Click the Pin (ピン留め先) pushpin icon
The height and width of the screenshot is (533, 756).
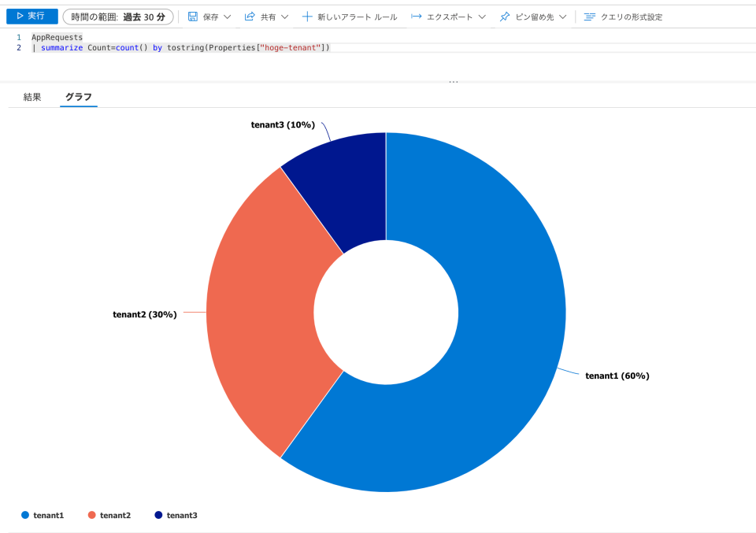pyautogui.click(x=505, y=16)
